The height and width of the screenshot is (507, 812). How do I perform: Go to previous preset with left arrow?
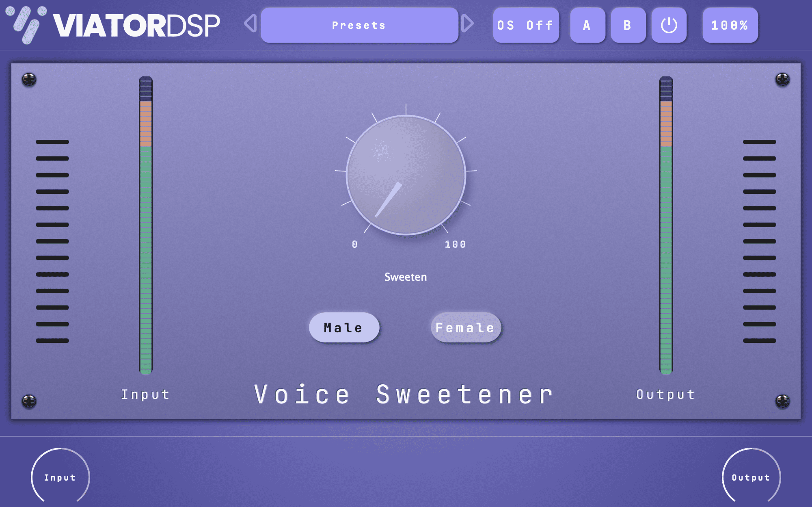(251, 23)
